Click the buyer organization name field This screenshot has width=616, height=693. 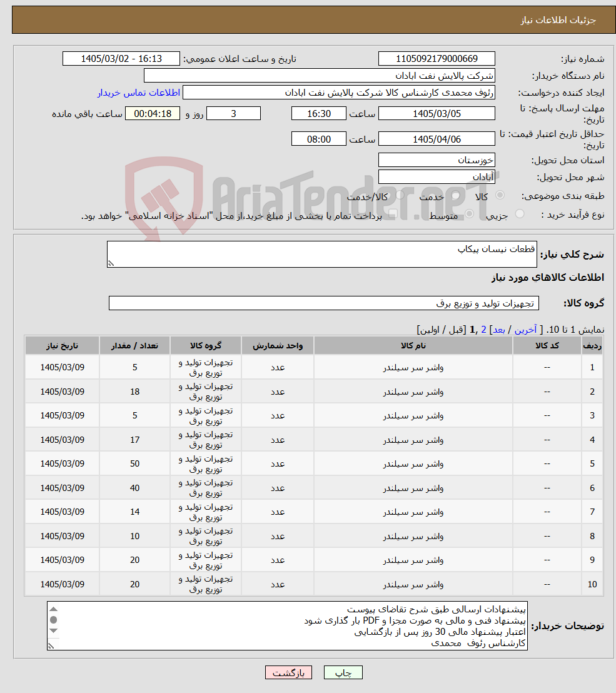coord(320,76)
